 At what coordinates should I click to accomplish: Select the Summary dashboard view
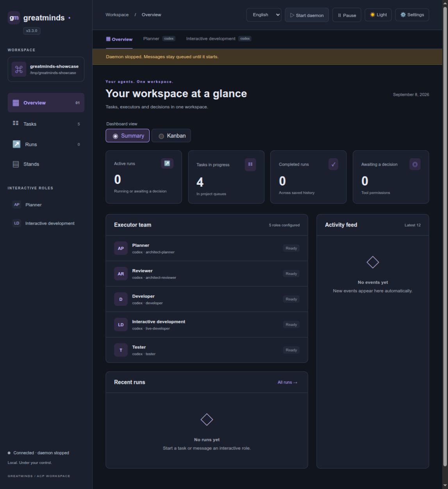(127, 136)
